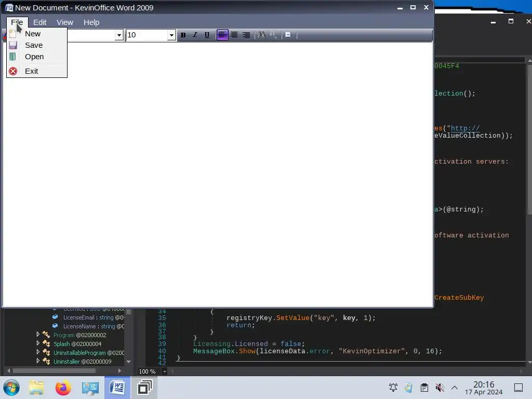The image size is (532, 399).
Task: Select Uninstaller @02000009 in the tree
Action: point(83,362)
